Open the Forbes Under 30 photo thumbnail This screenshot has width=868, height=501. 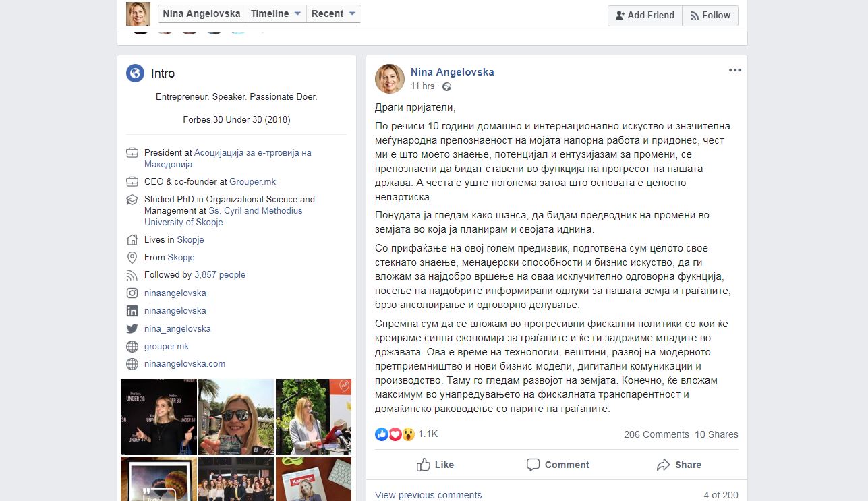coord(158,417)
